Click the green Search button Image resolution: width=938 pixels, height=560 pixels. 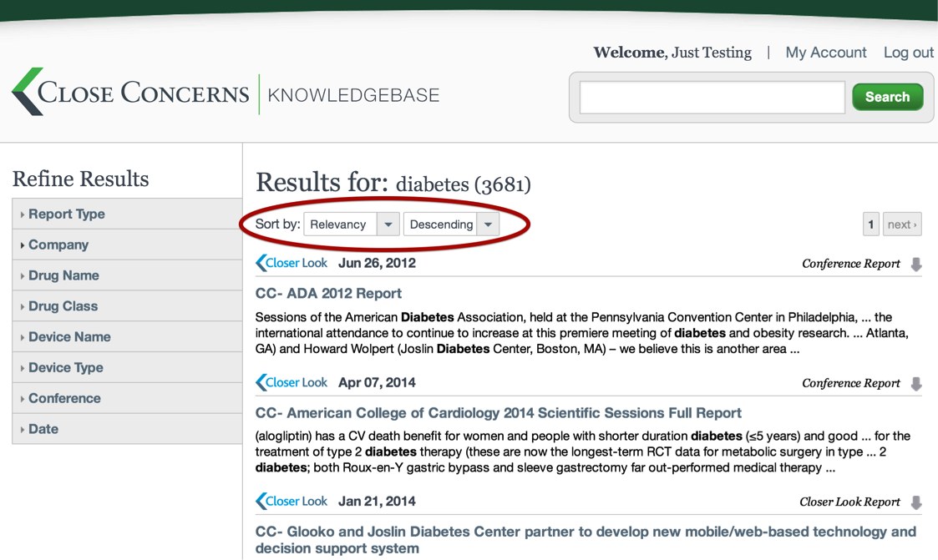(x=887, y=97)
